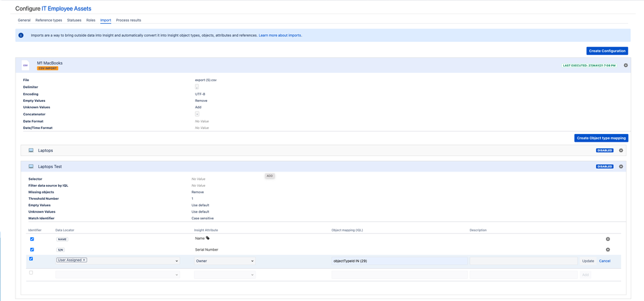This screenshot has width=644, height=301.
Task: Toggle the identifier checkbox for S/N row
Action: point(32,249)
